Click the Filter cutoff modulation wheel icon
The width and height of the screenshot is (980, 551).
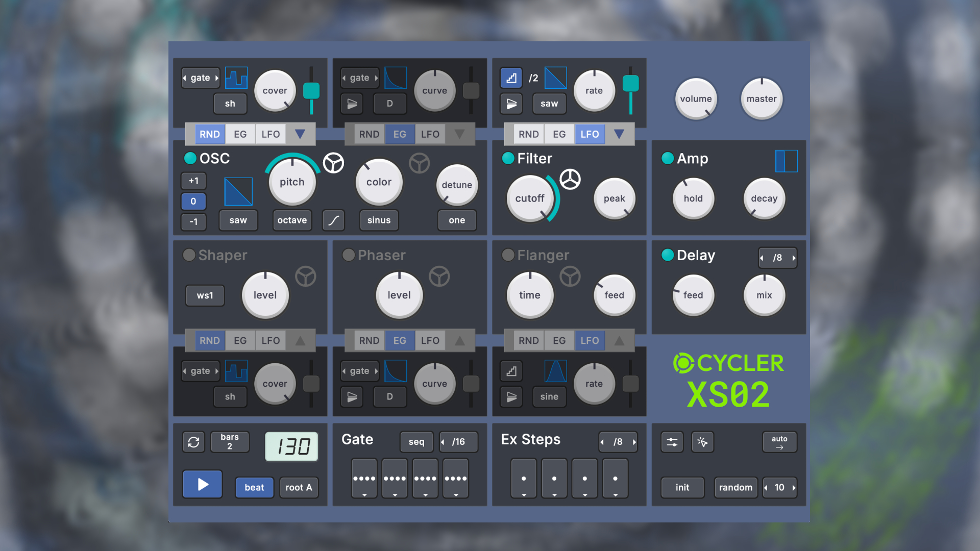[x=570, y=179]
